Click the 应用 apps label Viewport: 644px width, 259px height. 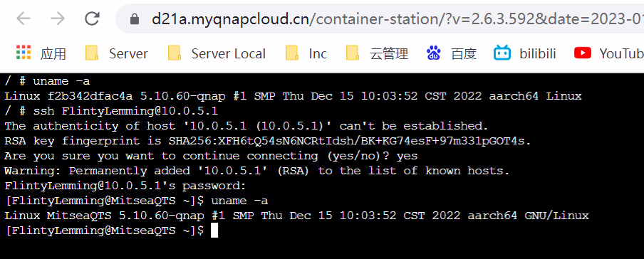click(53, 54)
